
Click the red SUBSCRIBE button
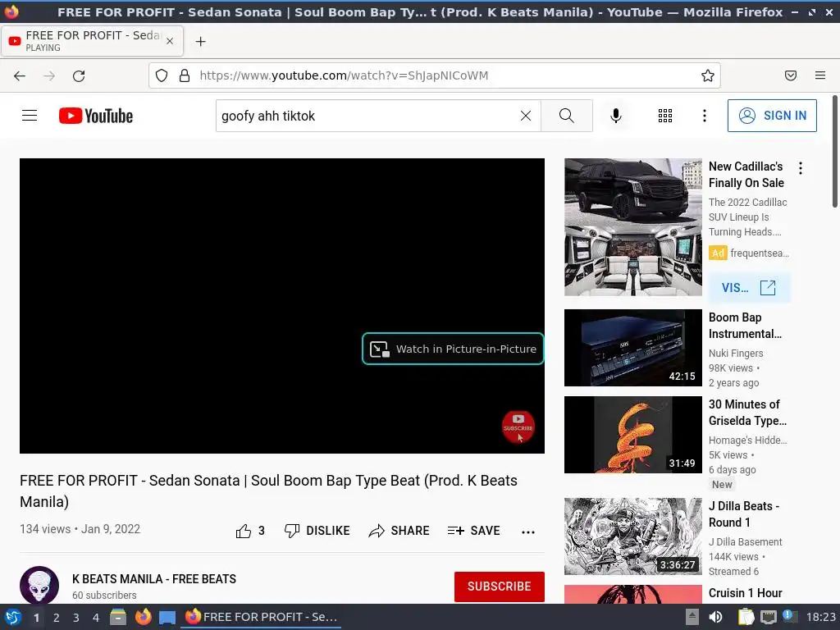tap(500, 587)
